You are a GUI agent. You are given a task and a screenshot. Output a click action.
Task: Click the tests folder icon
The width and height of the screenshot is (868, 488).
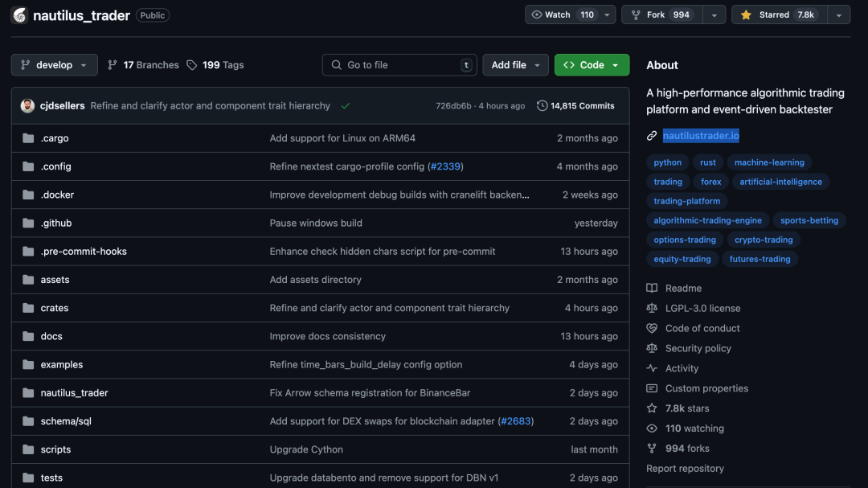(x=28, y=477)
